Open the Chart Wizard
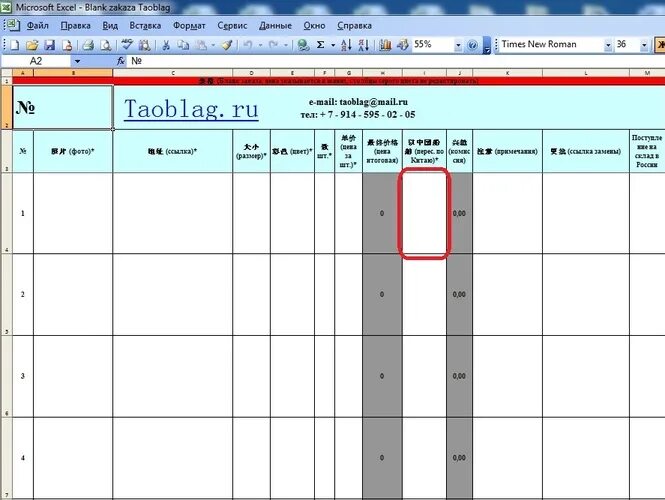The image size is (665, 500). [x=385, y=45]
